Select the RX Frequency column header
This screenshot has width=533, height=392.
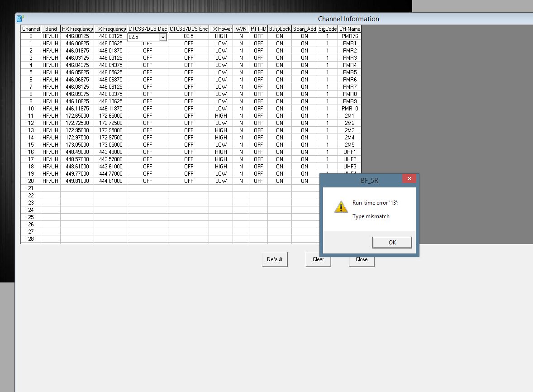pyautogui.click(x=77, y=29)
